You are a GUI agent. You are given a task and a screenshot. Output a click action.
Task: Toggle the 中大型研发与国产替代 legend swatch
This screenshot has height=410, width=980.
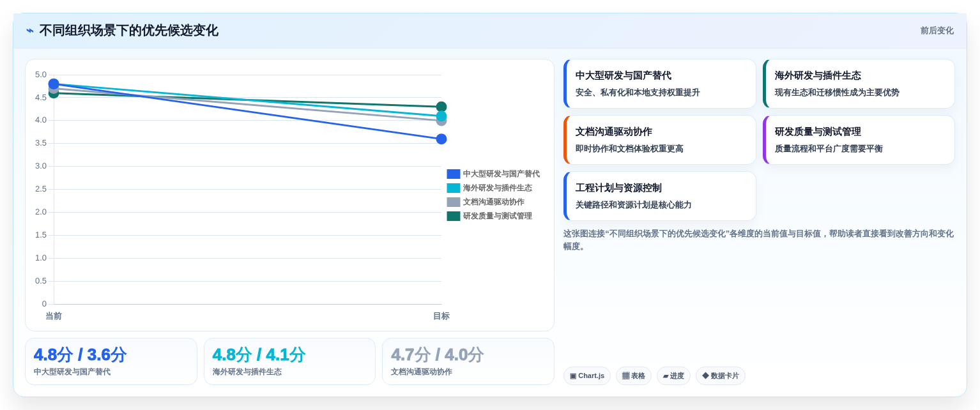click(x=454, y=174)
